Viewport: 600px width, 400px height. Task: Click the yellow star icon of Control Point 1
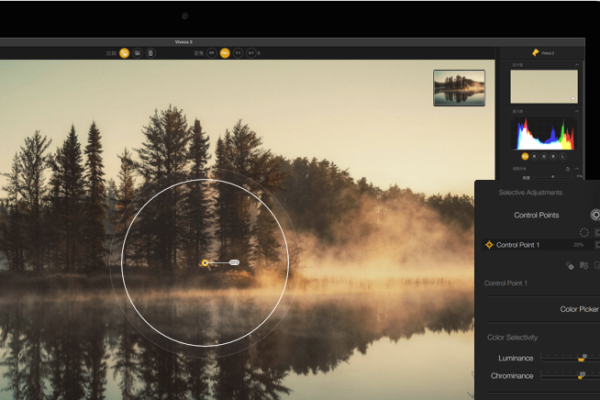click(x=489, y=245)
